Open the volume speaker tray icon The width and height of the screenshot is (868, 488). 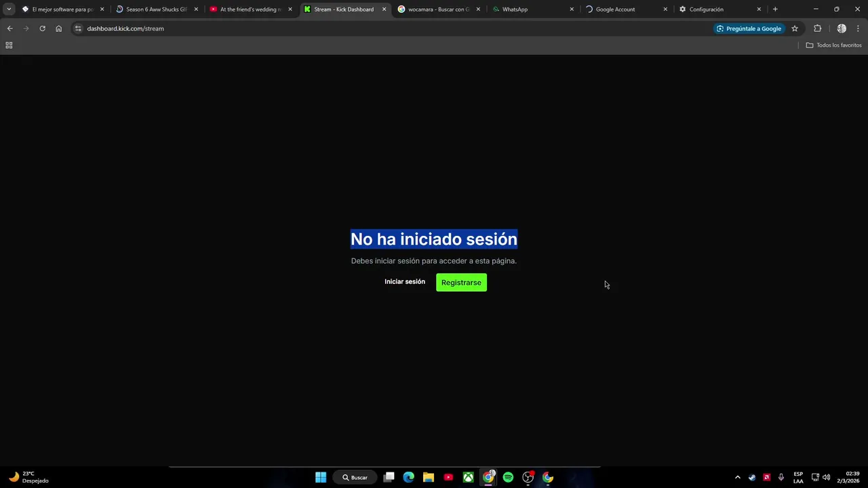(x=826, y=477)
